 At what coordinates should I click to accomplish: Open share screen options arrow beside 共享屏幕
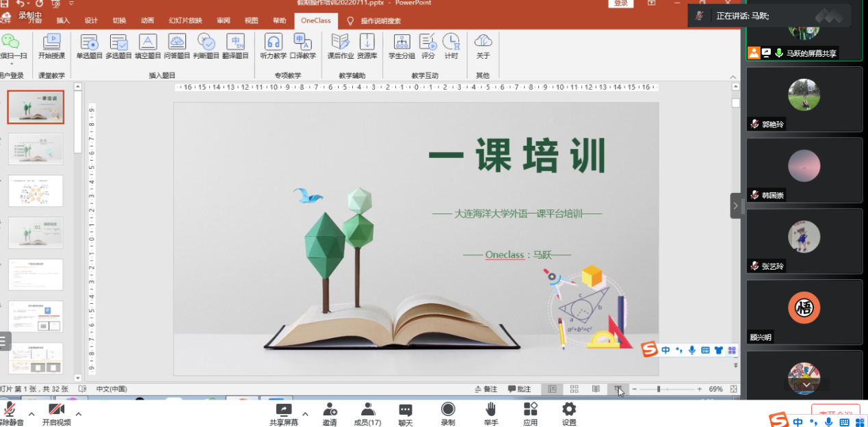pos(305,413)
